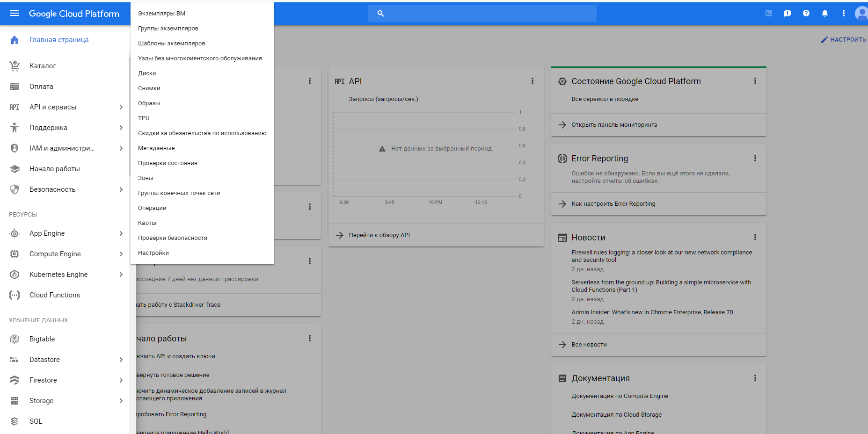Screen dimensions: 868x434
Task: Select Снимки menu item
Action: tap(202, 88)
